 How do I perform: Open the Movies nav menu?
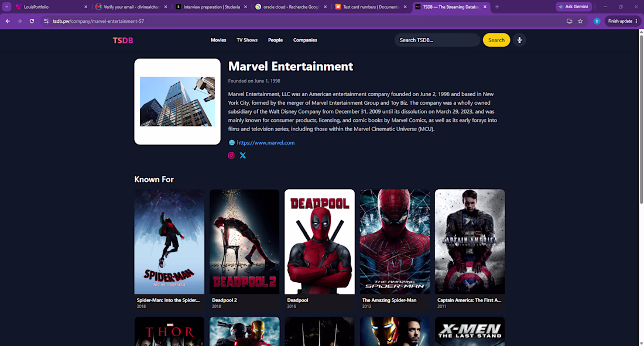point(218,40)
